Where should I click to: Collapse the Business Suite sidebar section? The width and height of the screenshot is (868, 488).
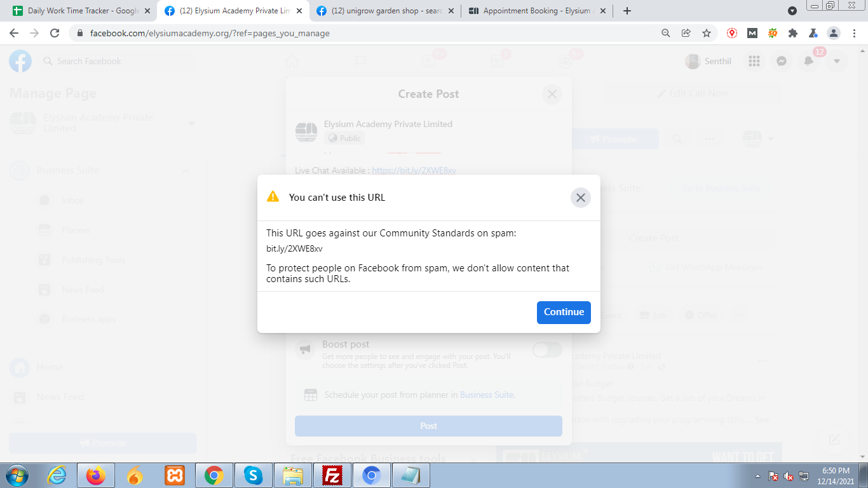[186, 170]
